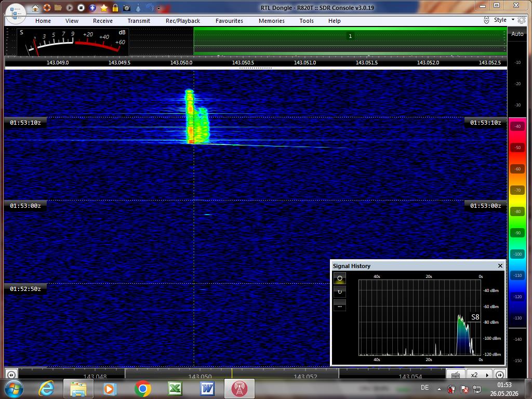The height and width of the screenshot is (399, 532).
Task: Click the bottom frequency span scrollbar
Action: (232, 374)
